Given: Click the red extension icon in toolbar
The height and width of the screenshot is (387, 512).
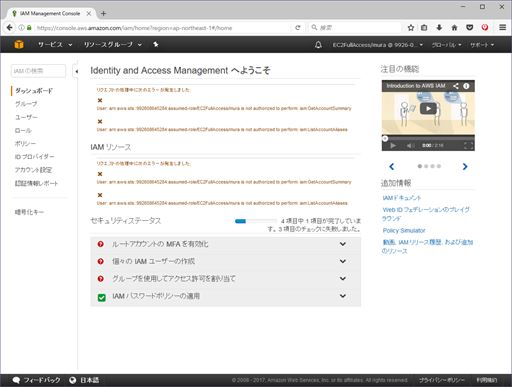Looking at the screenshot, I should [485, 28].
